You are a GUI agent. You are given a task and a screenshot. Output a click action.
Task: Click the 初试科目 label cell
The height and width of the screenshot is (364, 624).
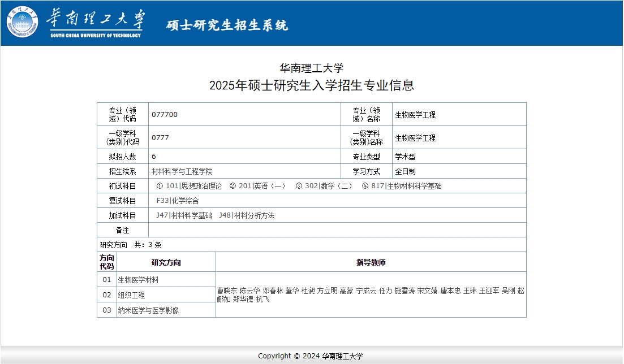click(123, 186)
